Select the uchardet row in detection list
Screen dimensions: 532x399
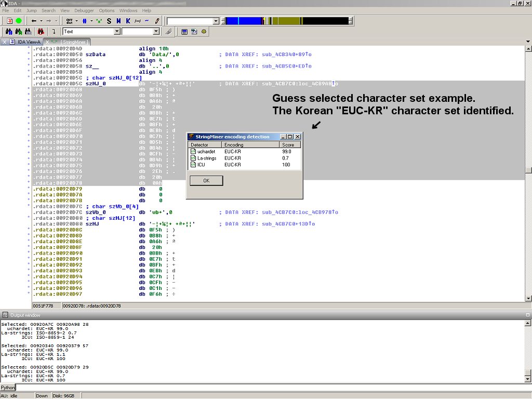[244, 152]
